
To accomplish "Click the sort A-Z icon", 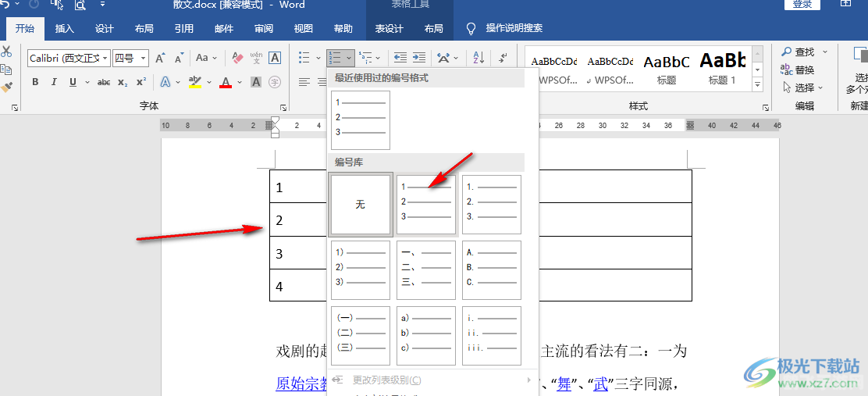I will point(478,58).
